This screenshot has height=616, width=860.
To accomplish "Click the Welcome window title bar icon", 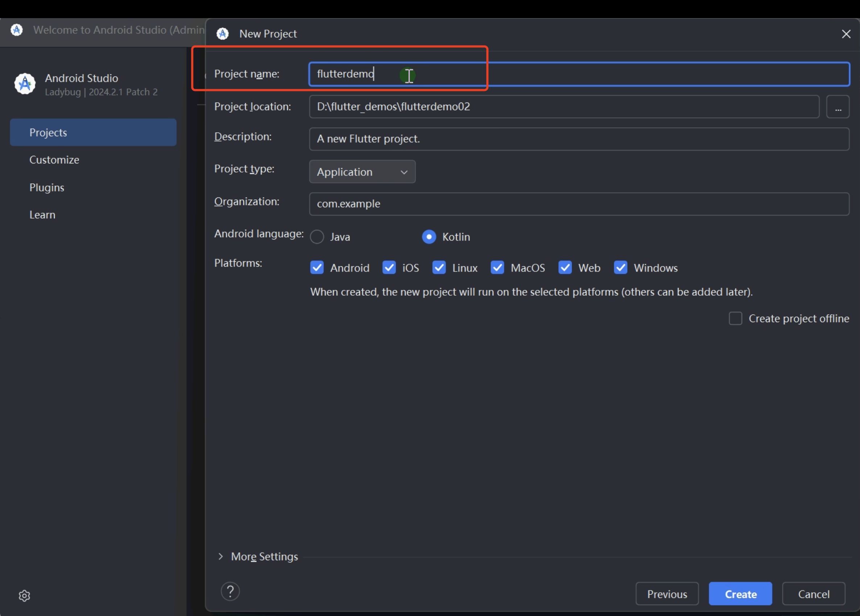I will pyautogui.click(x=17, y=30).
